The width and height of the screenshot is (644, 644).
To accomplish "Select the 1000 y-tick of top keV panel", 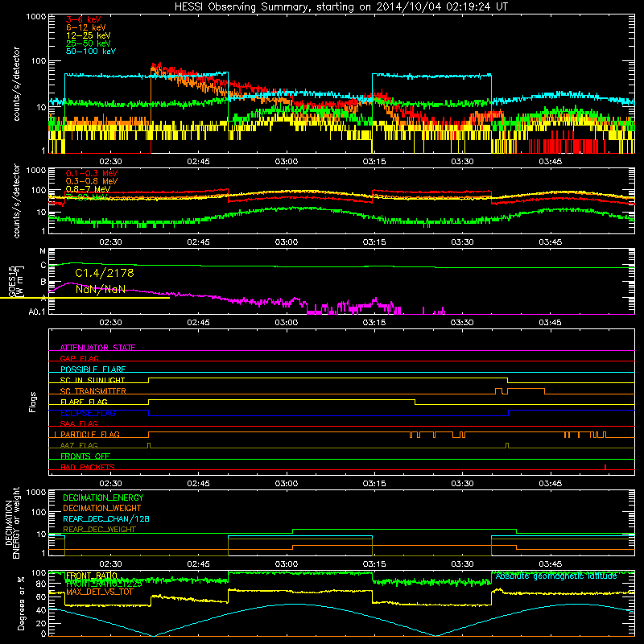I will [x=36, y=17].
